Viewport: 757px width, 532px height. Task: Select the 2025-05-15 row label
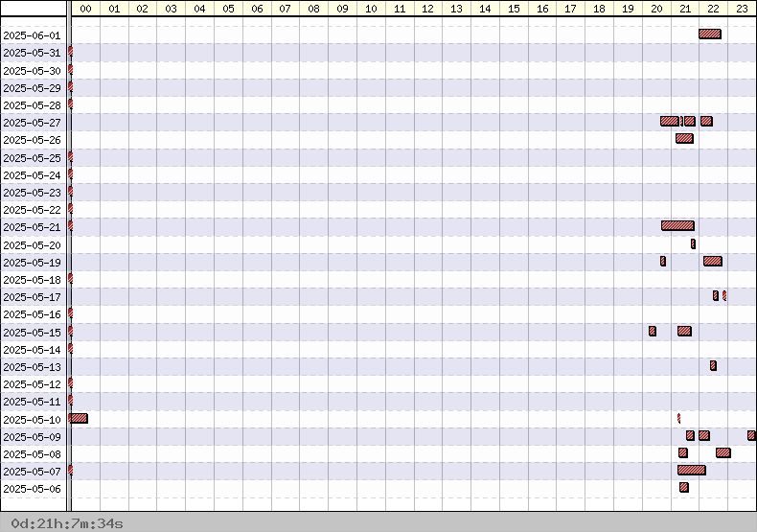click(x=32, y=334)
